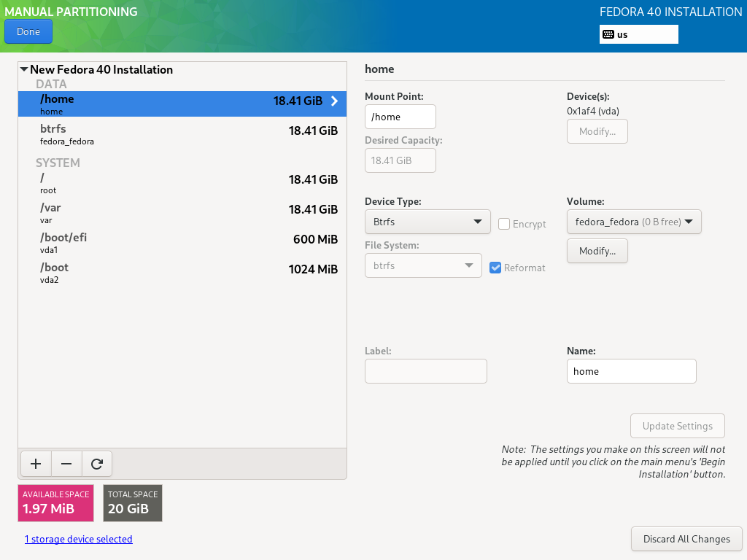Click the 600 MiB size value
The width and height of the screenshot is (747, 560).
pos(315,239)
